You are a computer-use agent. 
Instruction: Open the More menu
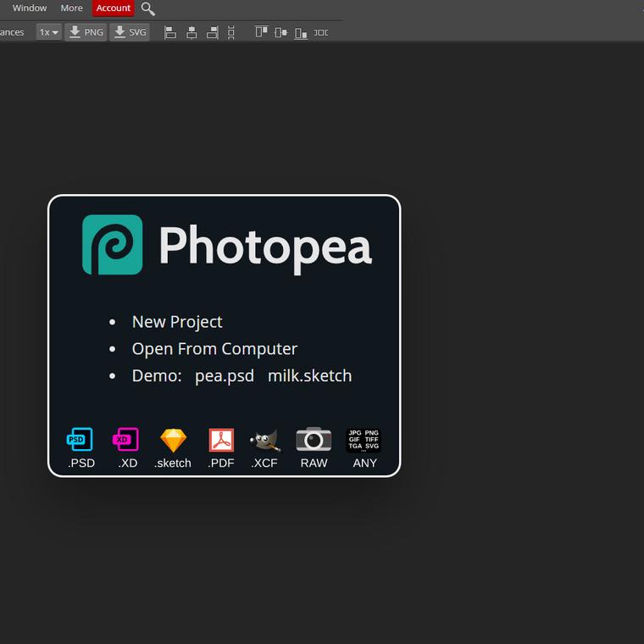72,8
